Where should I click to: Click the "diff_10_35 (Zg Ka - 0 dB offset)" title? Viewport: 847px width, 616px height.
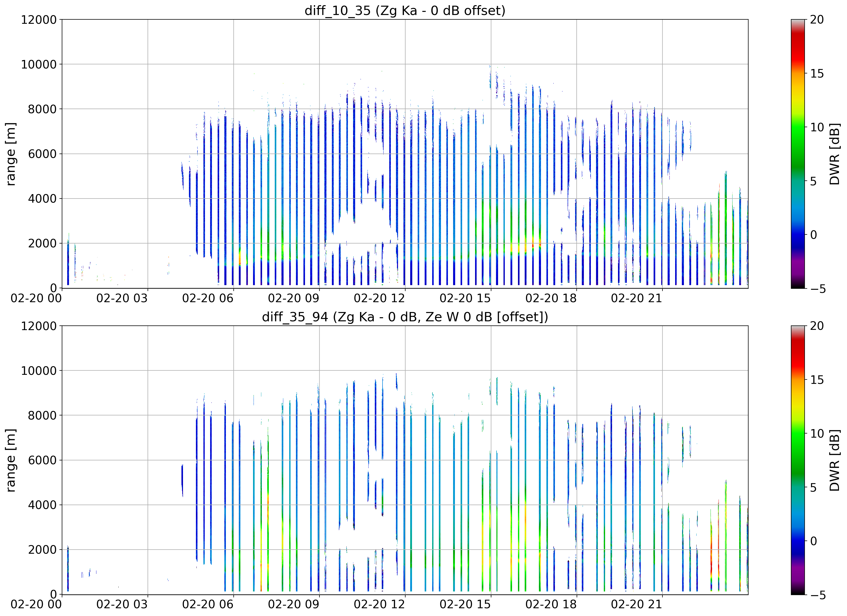tap(405, 10)
